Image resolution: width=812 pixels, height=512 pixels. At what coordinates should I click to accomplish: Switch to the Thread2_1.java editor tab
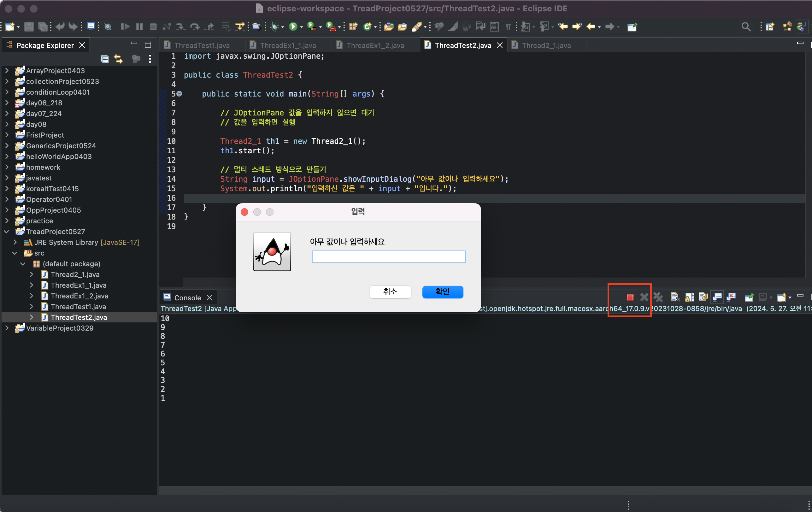pyautogui.click(x=546, y=45)
